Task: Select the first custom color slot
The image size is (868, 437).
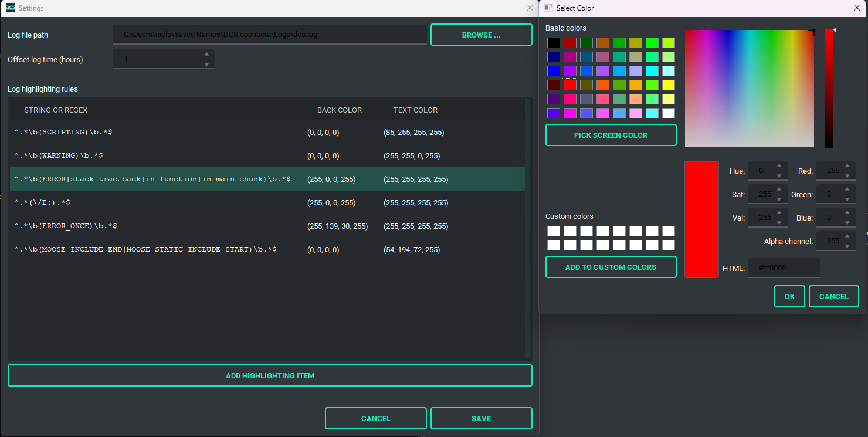Action: pyautogui.click(x=554, y=231)
